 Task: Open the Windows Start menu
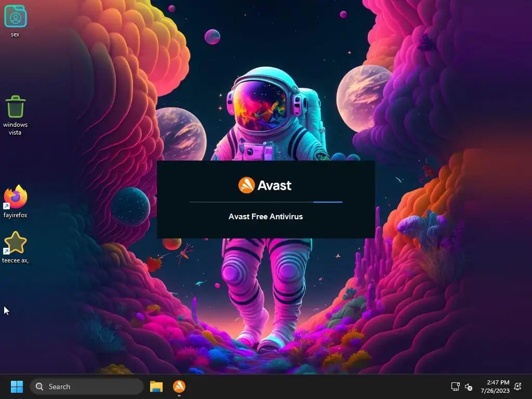click(x=17, y=387)
